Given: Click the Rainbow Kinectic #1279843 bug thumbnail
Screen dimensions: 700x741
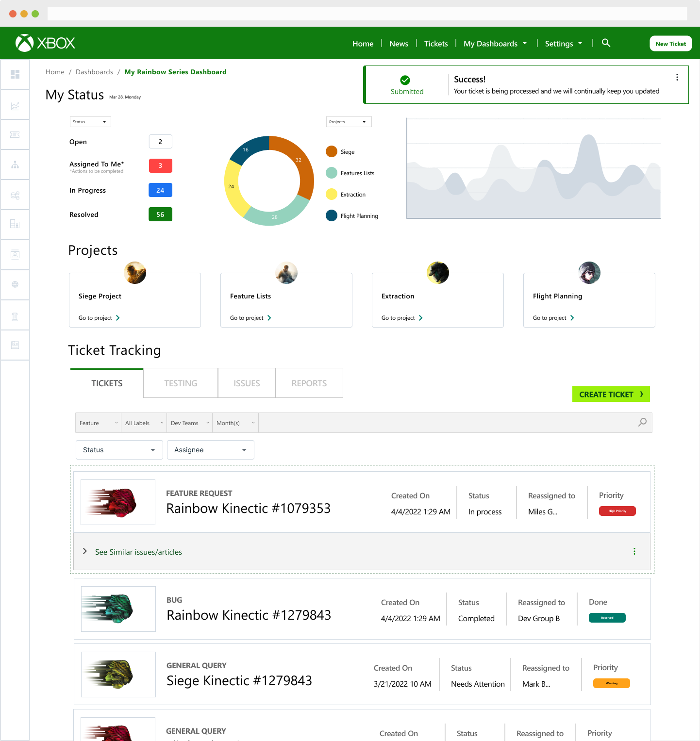Looking at the screenshot, I should coord(118,609).
